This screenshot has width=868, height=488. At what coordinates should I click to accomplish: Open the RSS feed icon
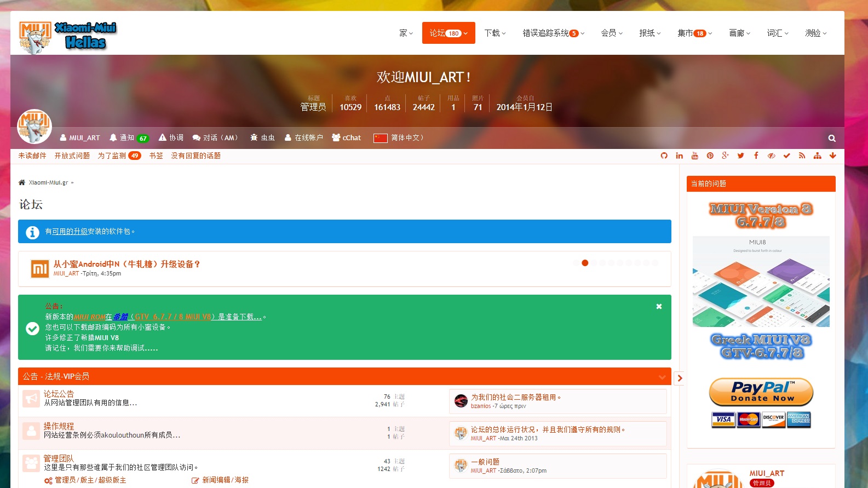pyautogui.click(x=802, y=156)
